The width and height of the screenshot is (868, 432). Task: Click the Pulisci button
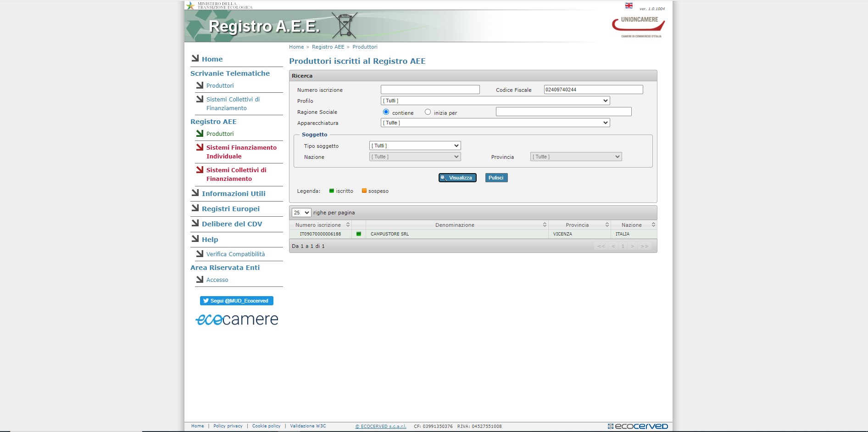click(x=496, y=178)
